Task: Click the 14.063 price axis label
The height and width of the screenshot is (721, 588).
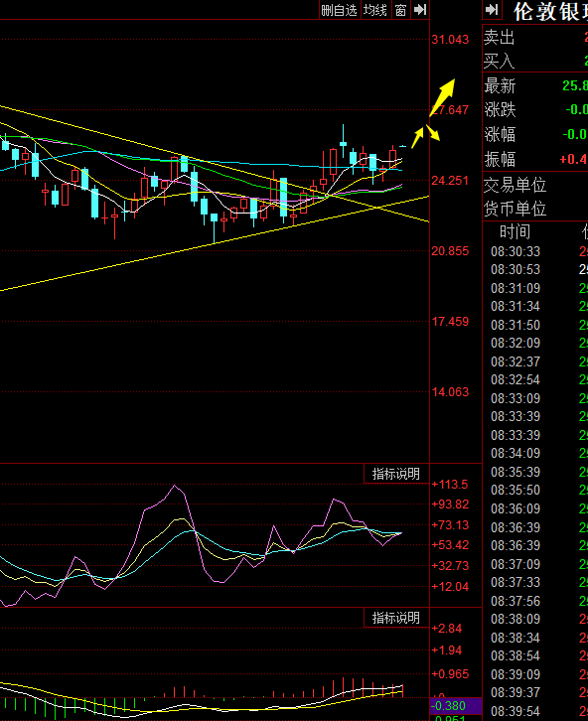Action: pos(450,392)
